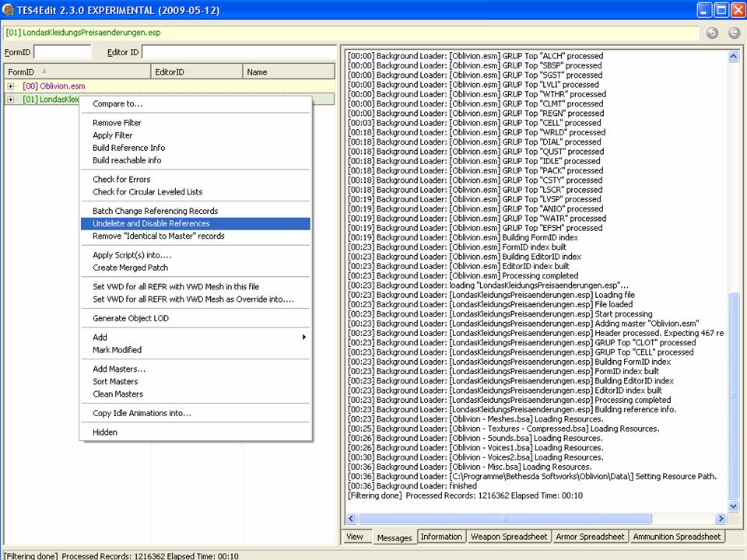The width and height of the screenshot is (747, 560).
Task: Select Undelete and Disable References
Action: click(195, 223)
